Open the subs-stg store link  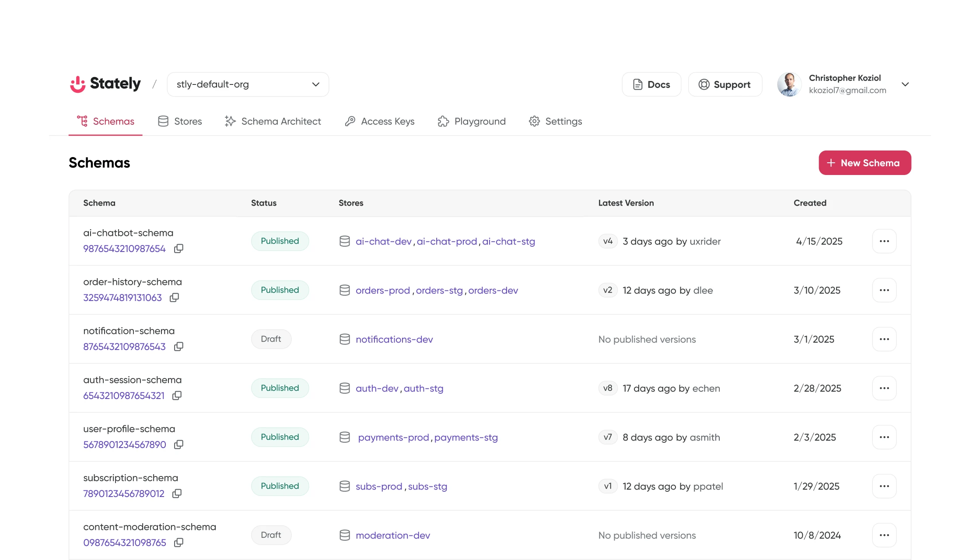point(427,486)
